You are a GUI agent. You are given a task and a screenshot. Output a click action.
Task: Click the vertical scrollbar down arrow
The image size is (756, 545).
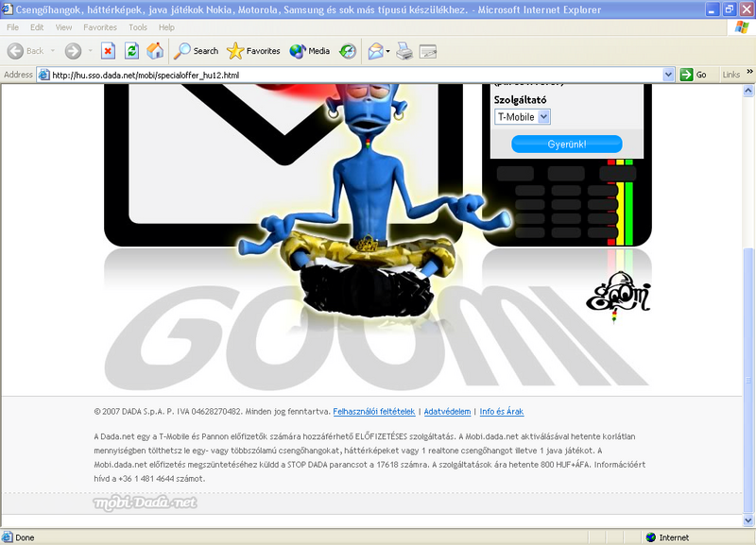coord(748,519)
